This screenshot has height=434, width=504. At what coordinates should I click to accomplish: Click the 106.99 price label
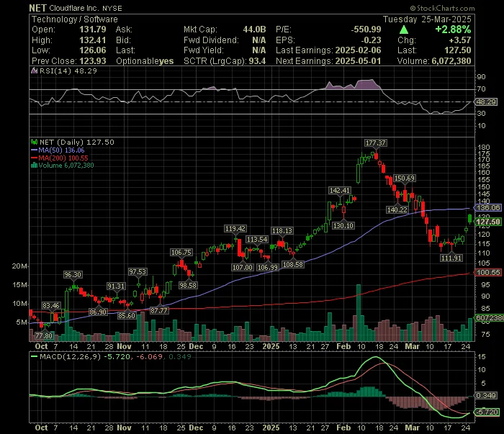click(268, 267)
